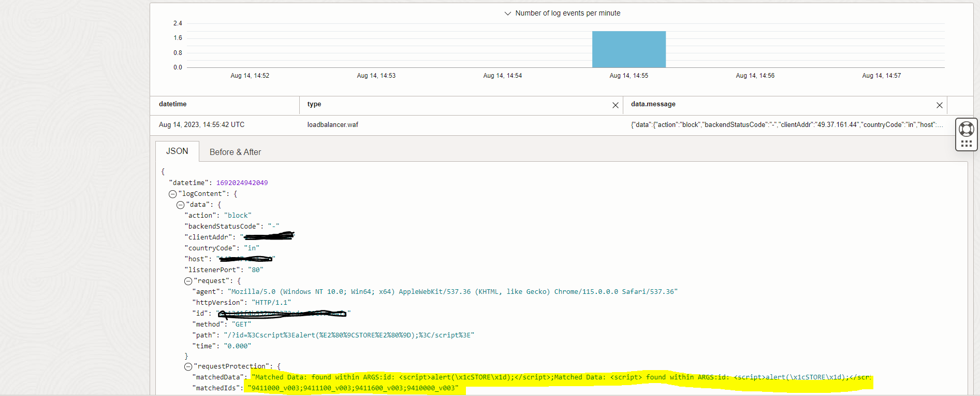The image size is (980, 396).
Task: Click the httpVersion value "HTTP/1.1"
Action: tap(271, 303)
